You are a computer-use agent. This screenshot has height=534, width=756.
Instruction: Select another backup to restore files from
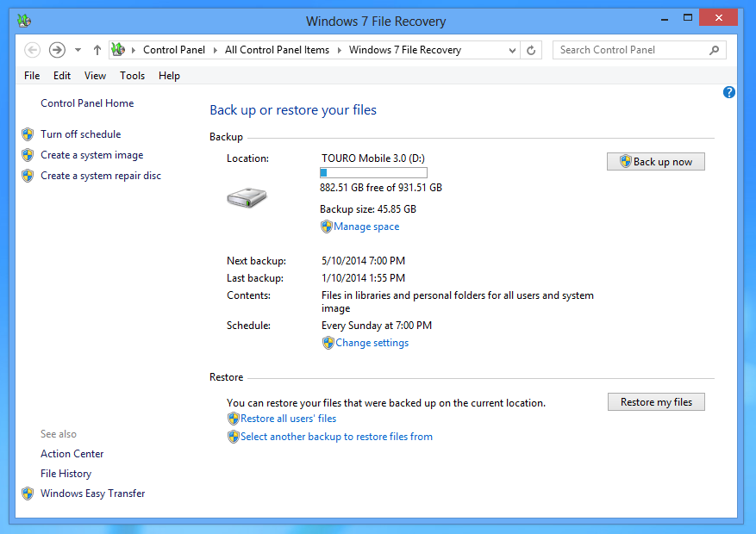pos(336,437)
